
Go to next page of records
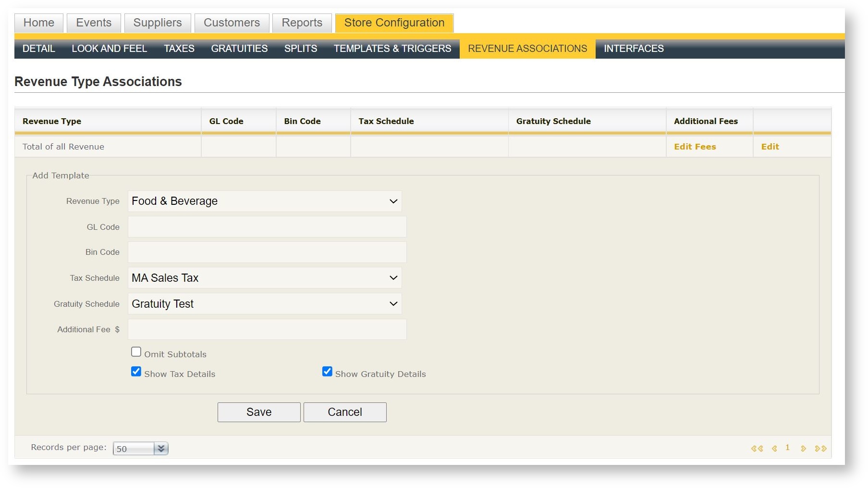pos(803,449)
